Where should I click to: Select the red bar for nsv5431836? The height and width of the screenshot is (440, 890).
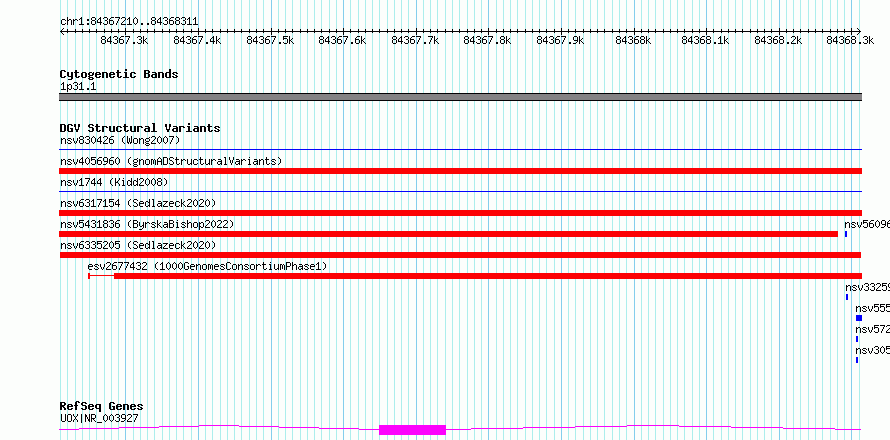[448, 234]
